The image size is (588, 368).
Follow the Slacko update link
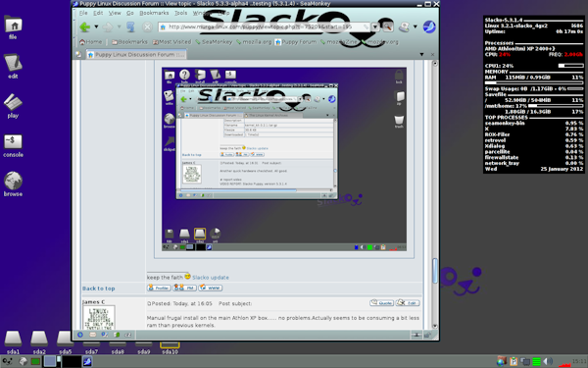(211, 278)
